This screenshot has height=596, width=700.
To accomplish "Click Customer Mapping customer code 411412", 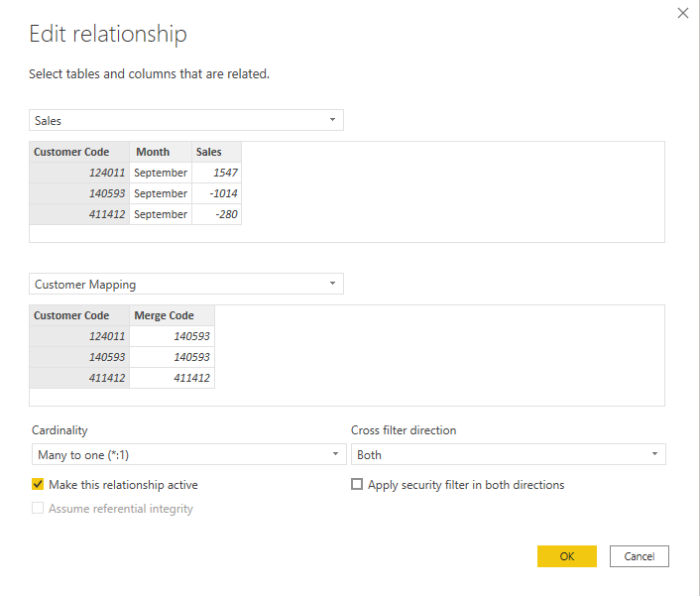I will [x=79, y=378].
